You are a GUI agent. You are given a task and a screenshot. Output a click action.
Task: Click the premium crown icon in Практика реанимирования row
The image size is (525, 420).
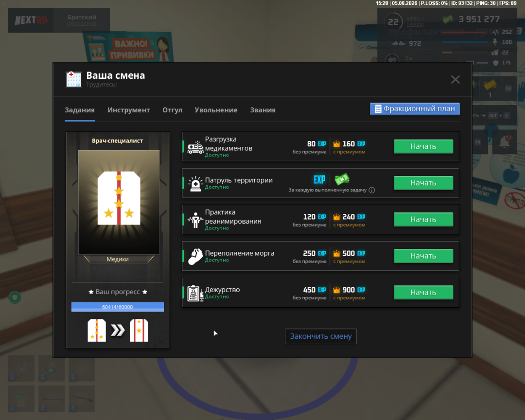click(x=336, y=217)
